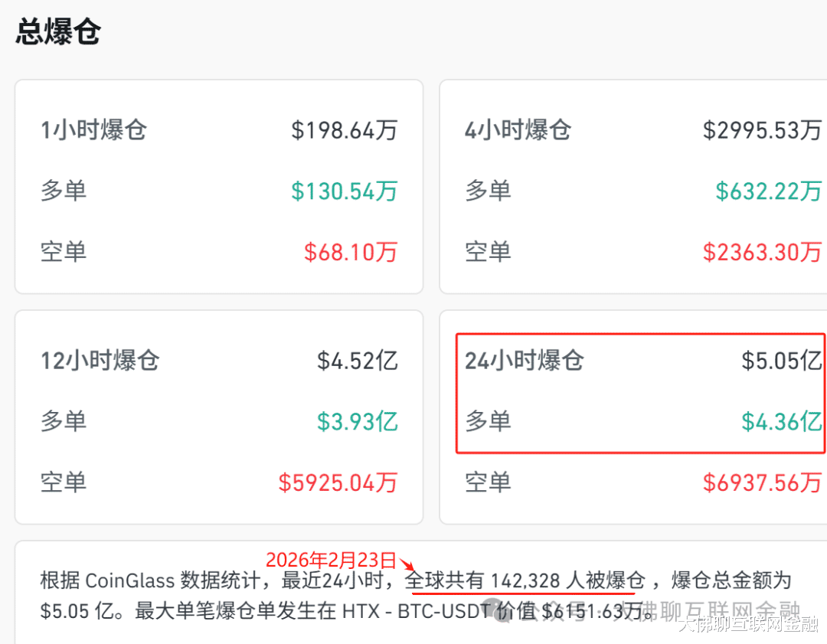
Task: Click the underlined 142,328 人被爆仓 text
Action: point(567,580)
